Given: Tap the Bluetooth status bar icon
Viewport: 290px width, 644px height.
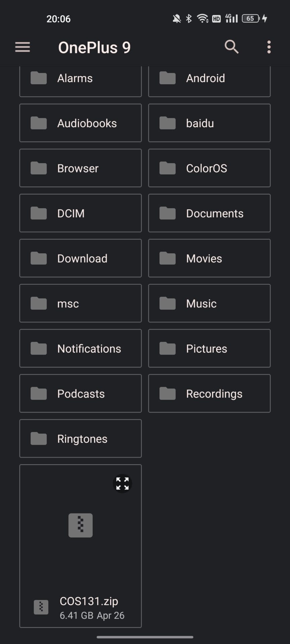Looking at the screenshot, I should pos(189,18).
